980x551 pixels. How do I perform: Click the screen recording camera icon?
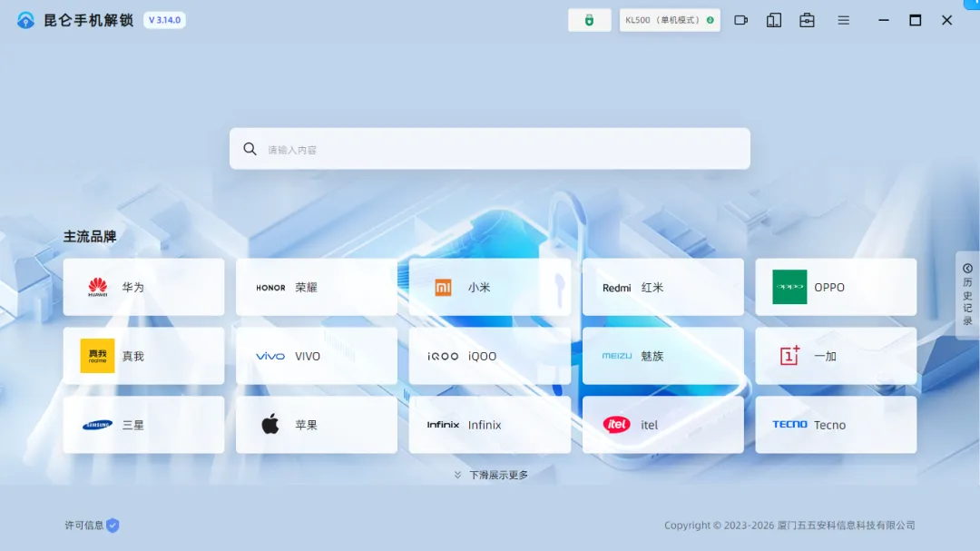(x=740, y=20)
